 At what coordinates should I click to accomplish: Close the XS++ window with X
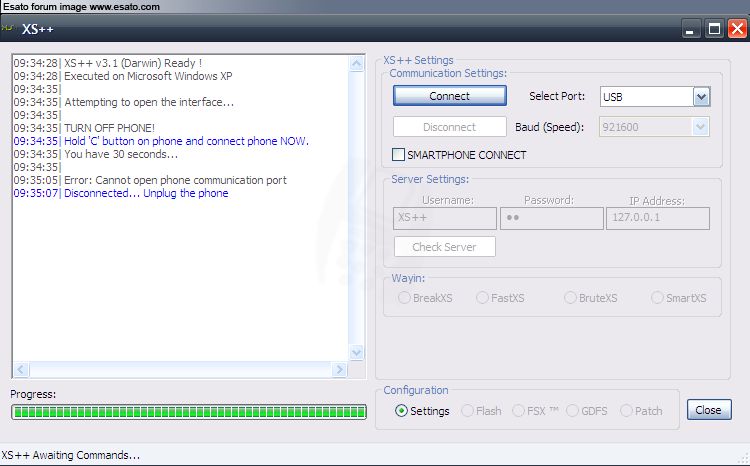[x=738, y=29]
